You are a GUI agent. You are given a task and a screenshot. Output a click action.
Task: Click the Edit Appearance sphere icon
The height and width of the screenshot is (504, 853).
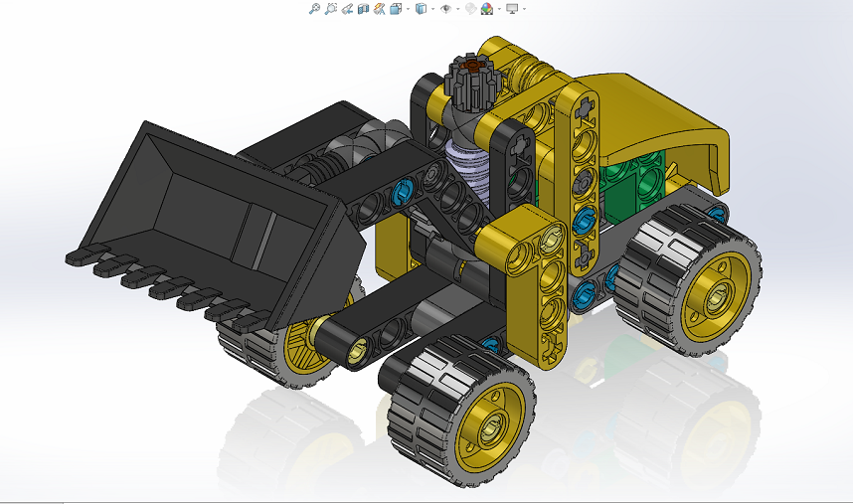pos(471,9)
